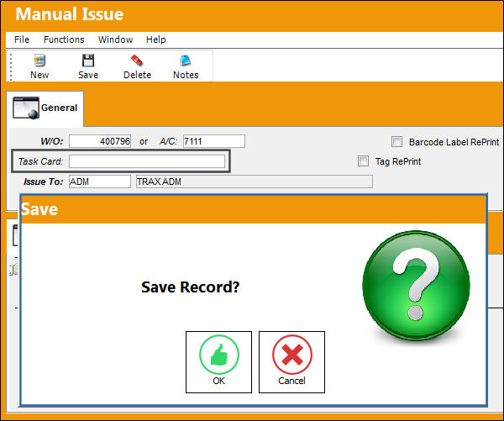The width and height of the screenshot is (504, 421).
Task: Select the General tab label
Action: (x=59, y=108)
